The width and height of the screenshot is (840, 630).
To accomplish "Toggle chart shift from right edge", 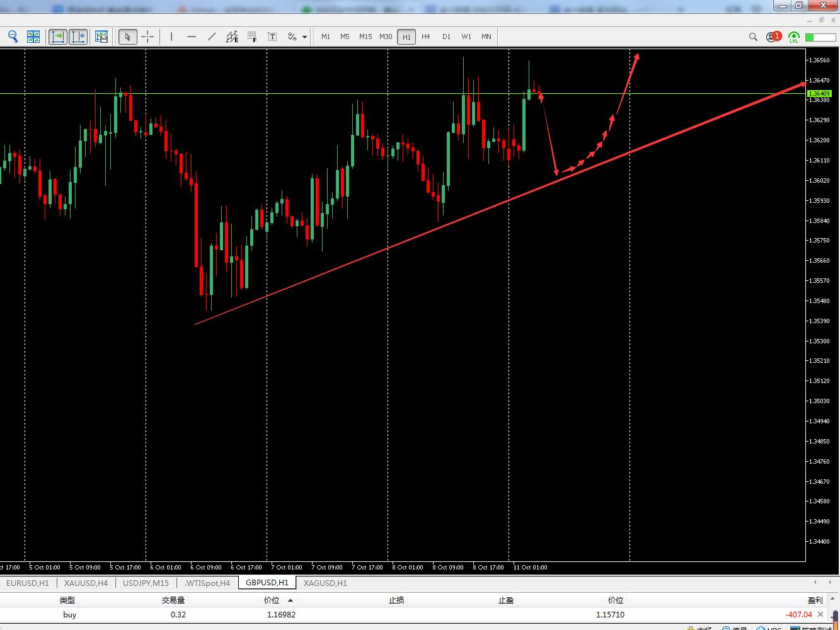I will coord(78,37).
